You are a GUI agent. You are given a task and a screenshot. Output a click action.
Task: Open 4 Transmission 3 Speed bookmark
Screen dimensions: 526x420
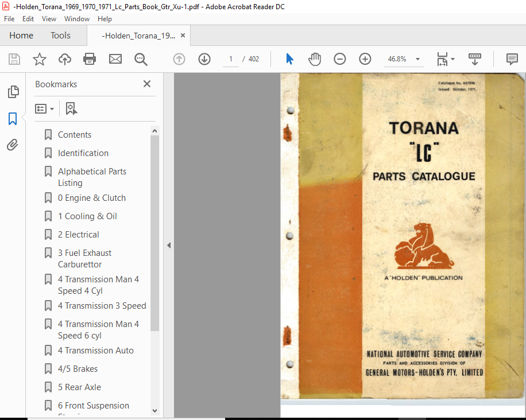coord(102,306)
